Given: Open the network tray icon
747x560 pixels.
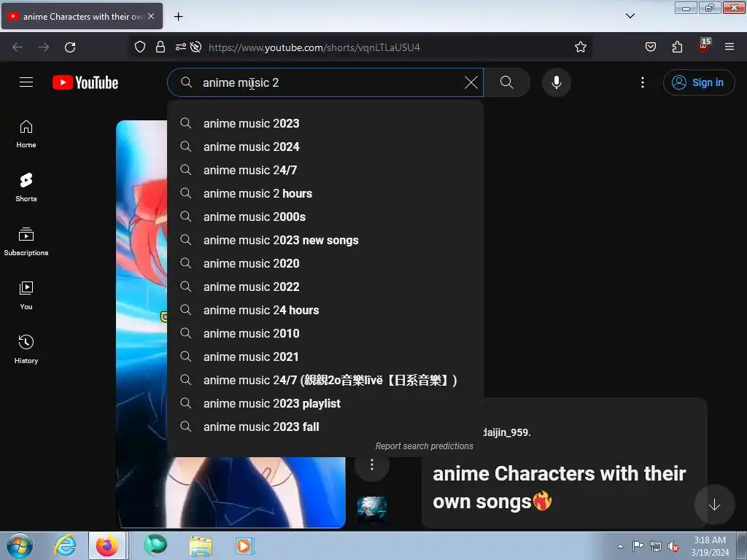Looking at the screenshot, I should [656, 547].
